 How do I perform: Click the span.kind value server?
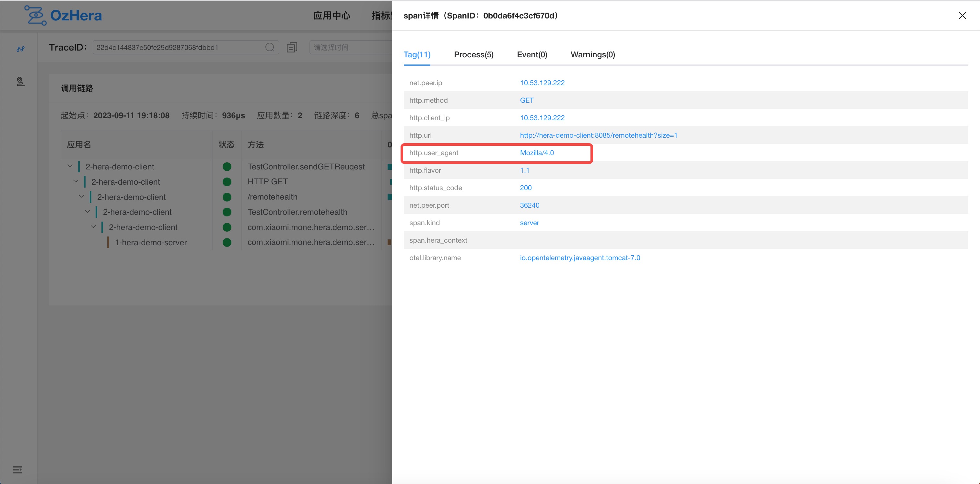[x=529, y=223]
